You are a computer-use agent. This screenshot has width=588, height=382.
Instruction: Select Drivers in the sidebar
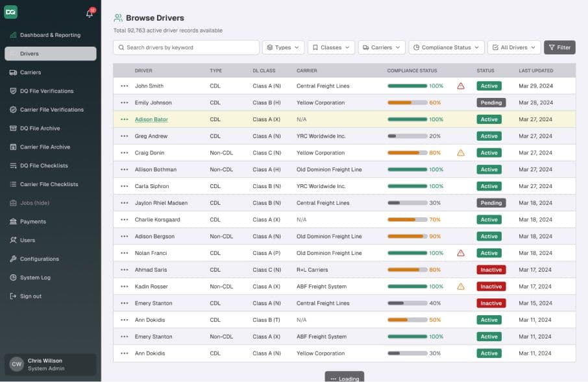50,54
